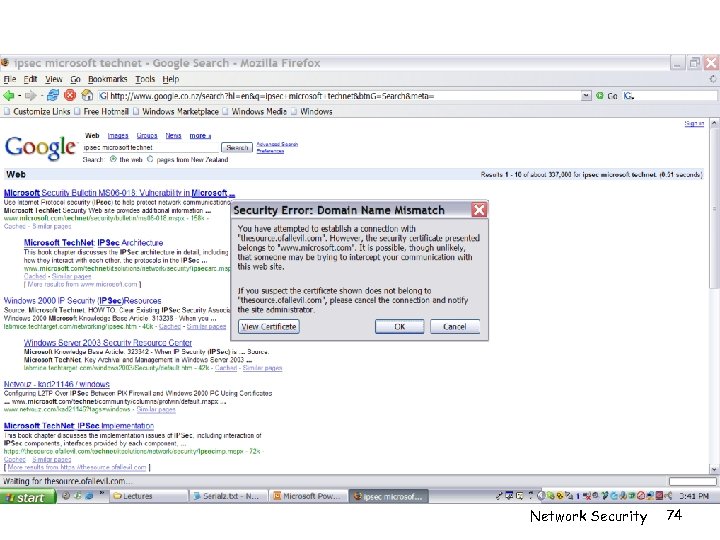Close the Security Error dialog with X
The image size is (720, 540).
479,210
